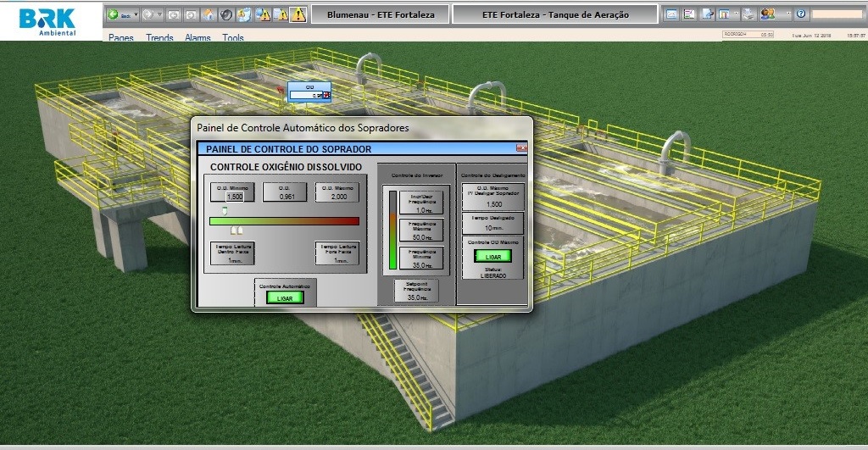
Task: Click the printer icon in toolbar
Action: click(748, 14)
